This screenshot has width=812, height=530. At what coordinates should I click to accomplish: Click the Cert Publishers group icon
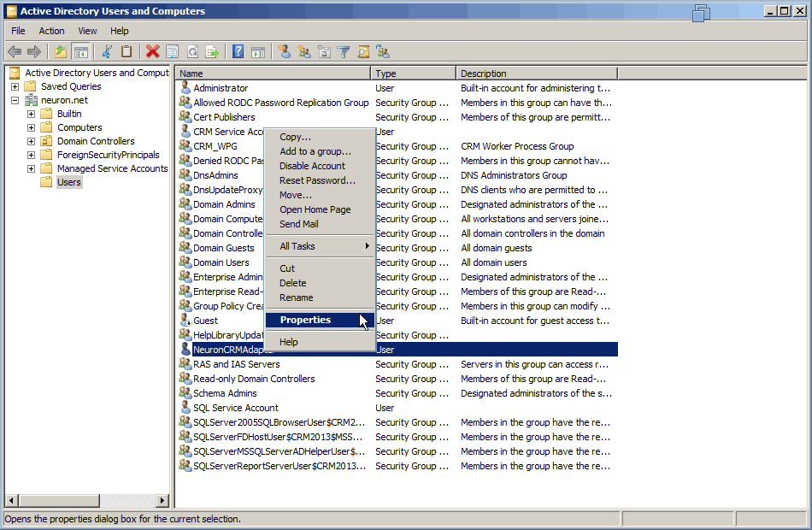click(x=185, y=116)
